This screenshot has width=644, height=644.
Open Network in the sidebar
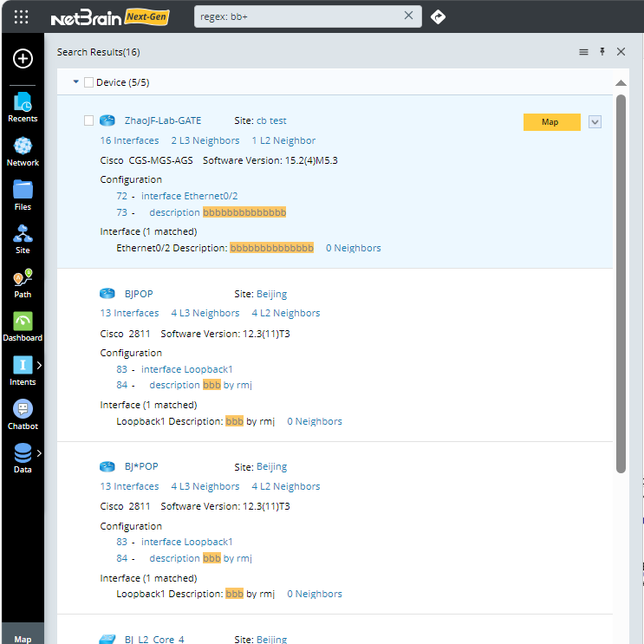(x=23, y=152)
